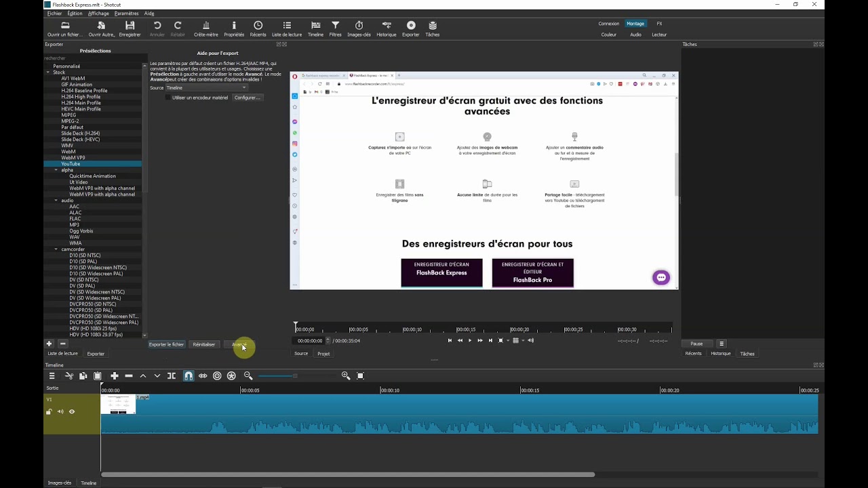Collapse the audio presets group
This screenshot has width=868, height=488.
[56, 201]
